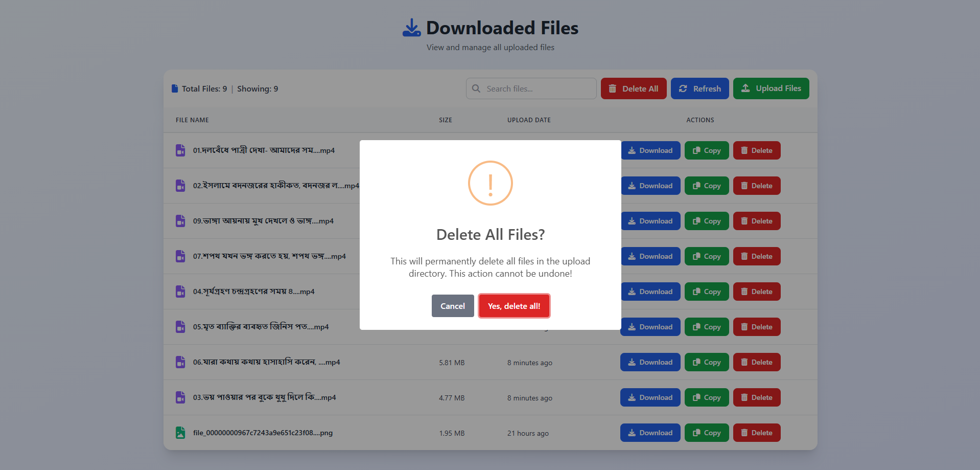Click the Delete All trash icon

[612, 88]
